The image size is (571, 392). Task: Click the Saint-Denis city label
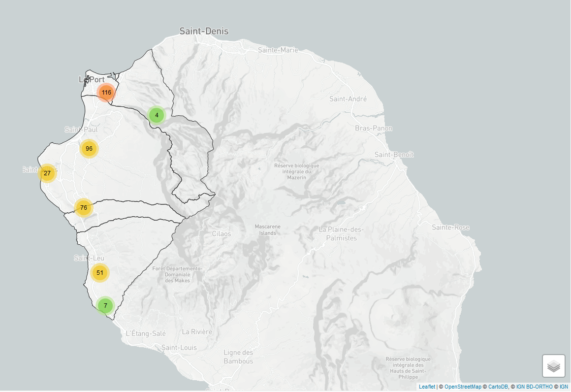(204, 31)
